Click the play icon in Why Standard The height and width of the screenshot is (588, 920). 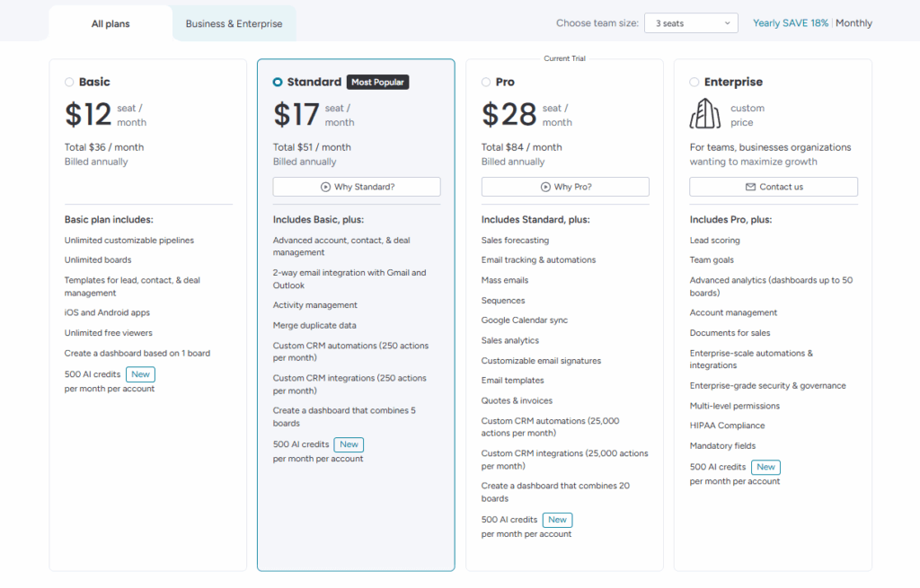325,187
